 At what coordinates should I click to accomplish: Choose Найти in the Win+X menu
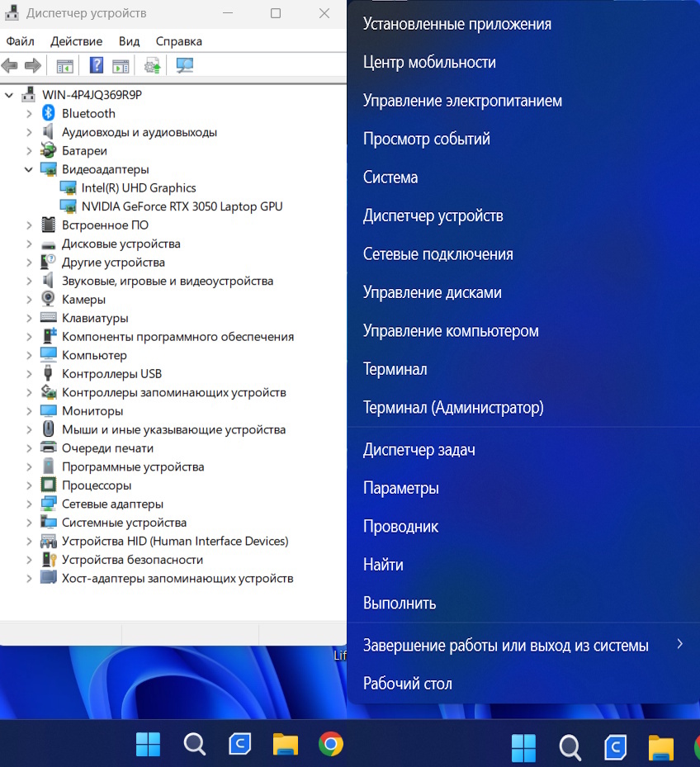pyautogui.click(x=523, y=565)
